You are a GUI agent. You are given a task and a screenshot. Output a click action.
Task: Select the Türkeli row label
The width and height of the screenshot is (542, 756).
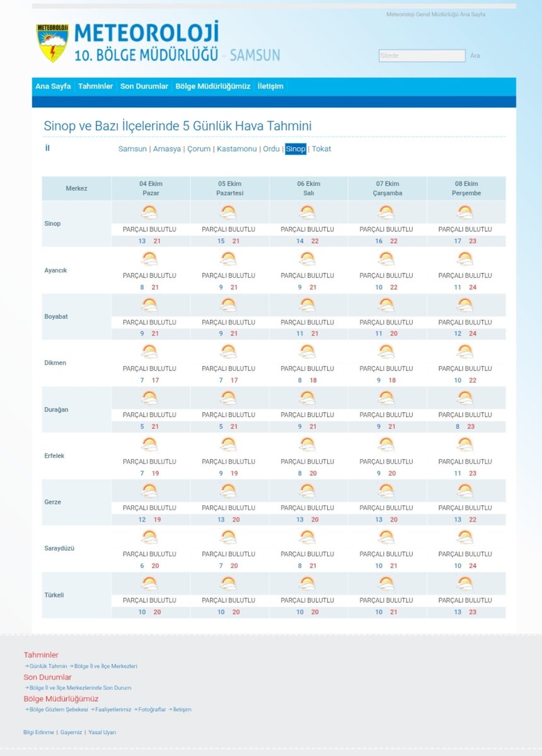click(54, 595)
